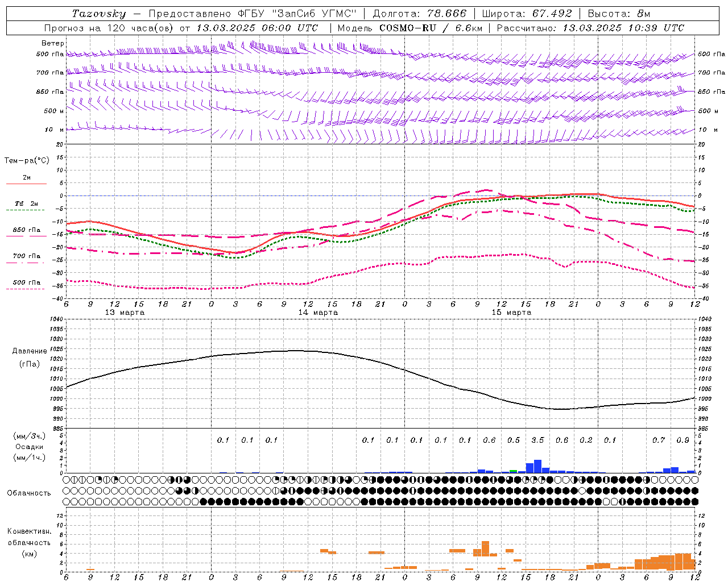This screenshot has height=582, width=728.
Task: Select the (мм/3ч.) precipitation unit label
Action: pos(30,436)
